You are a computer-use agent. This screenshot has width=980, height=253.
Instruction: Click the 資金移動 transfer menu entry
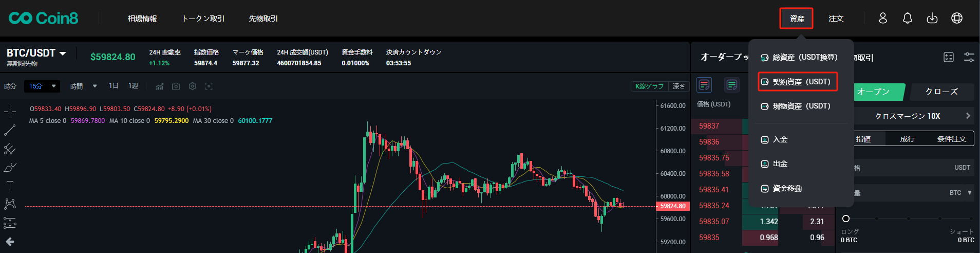787,189
